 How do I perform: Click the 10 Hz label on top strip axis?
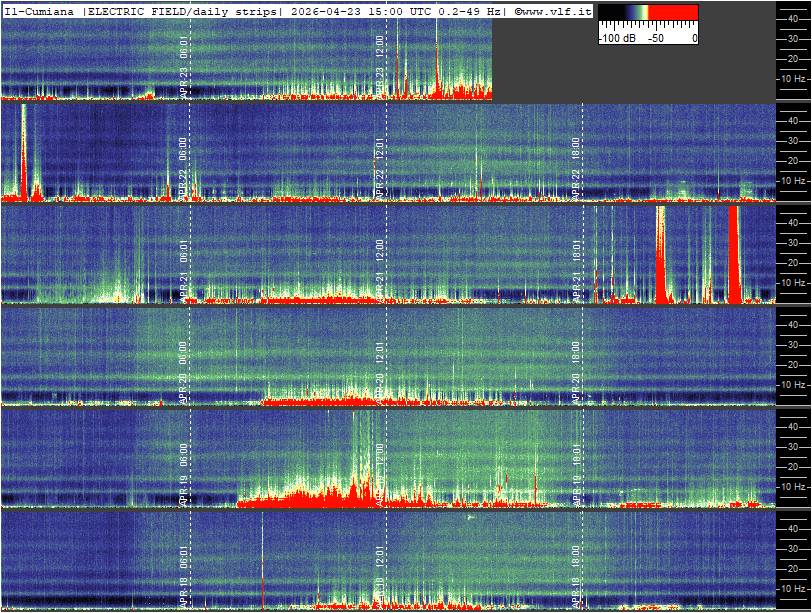793,78
